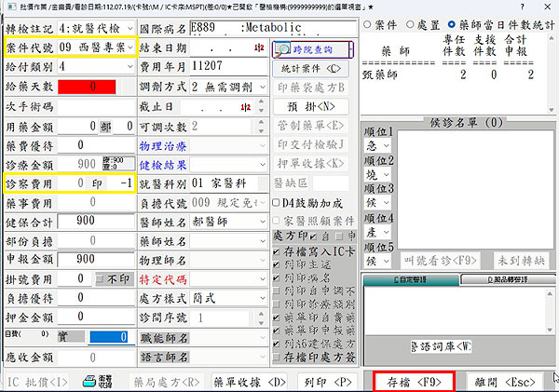Save the record with 存檔 <F9>
The height and width of the screenshot is (392, 559).
point(415,380)
